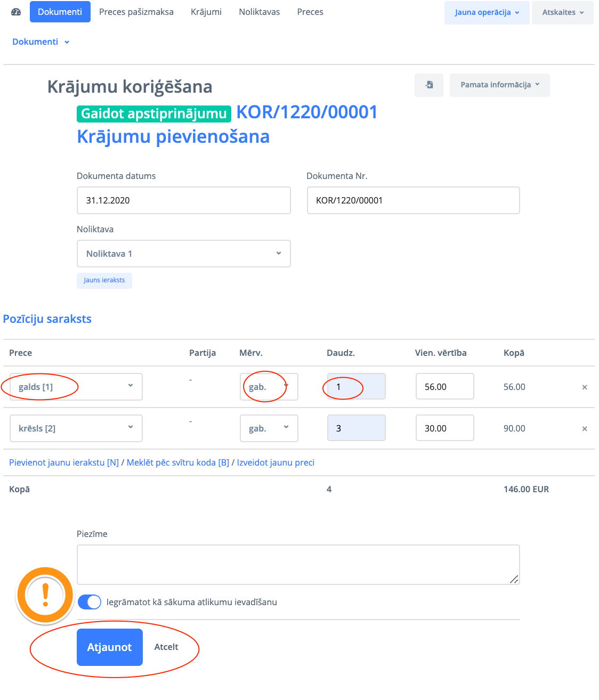
Task: Click unit value 56.00 field
Action: click(x=445, y=386)
